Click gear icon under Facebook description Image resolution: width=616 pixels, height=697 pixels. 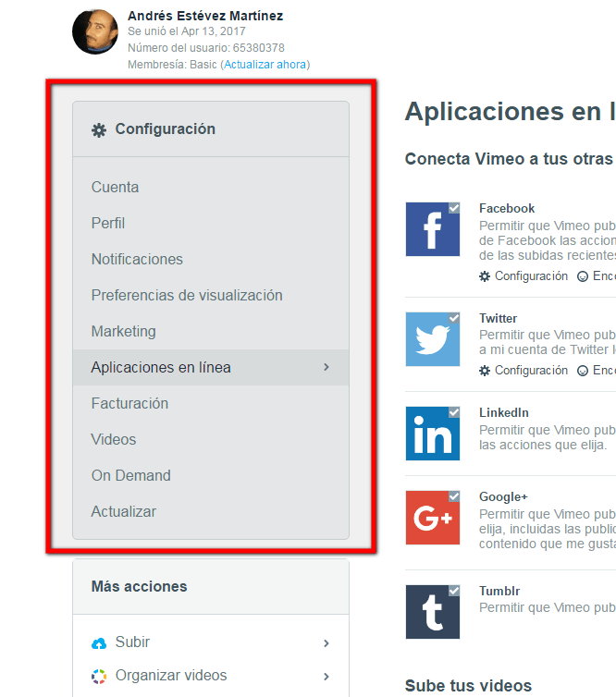[485, 276]
